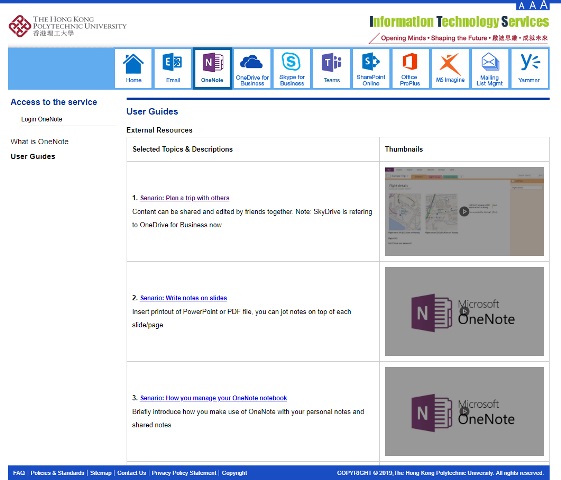Image resolution: width=561 pixels, height=480 pixels.
Task: Open the Home navigation icon
Action: [133, 68]
